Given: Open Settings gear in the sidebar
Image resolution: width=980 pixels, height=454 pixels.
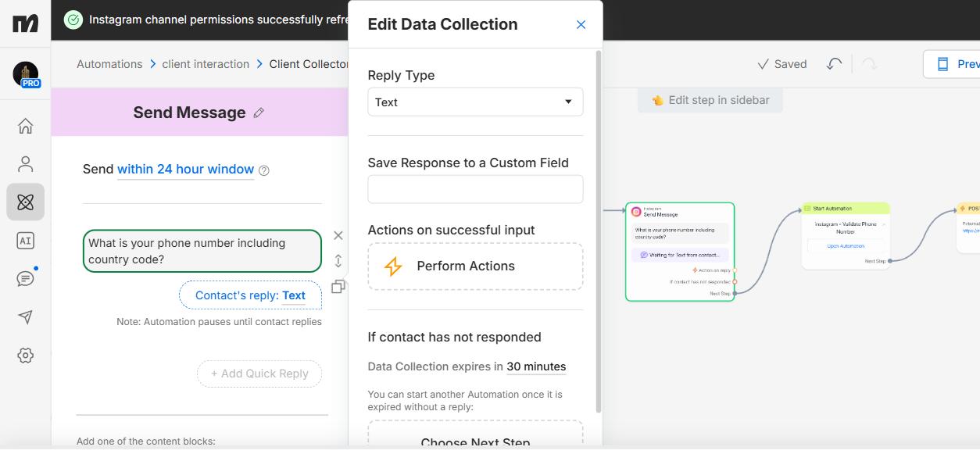Looking at the screenshot, I should click(x=25, y=356).
